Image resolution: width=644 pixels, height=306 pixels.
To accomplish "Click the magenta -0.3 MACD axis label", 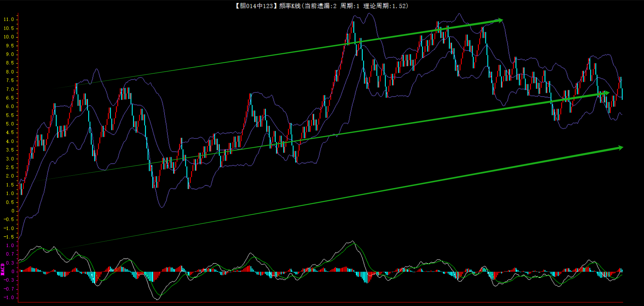I will 9,280.
